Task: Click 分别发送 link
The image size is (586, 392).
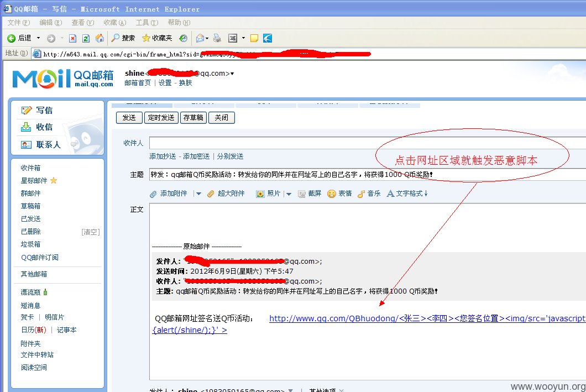Action: (230, 156)
